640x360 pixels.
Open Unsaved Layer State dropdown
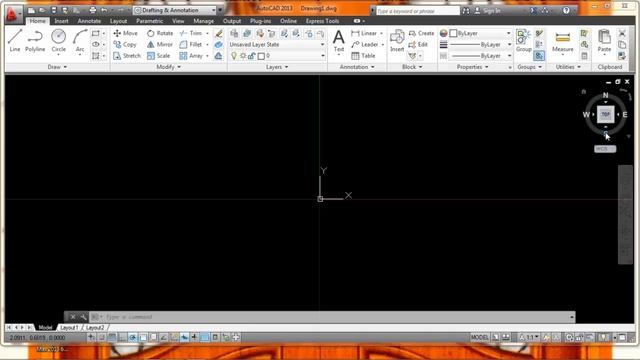(x=277, y=44)
